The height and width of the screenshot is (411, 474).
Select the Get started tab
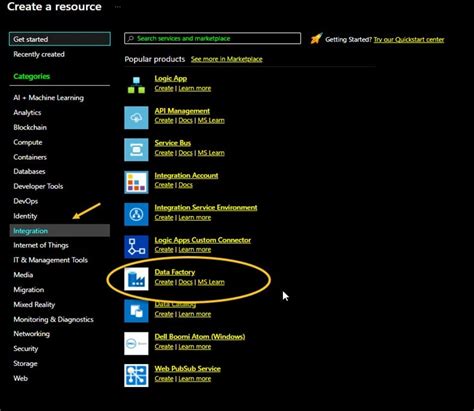60,39
